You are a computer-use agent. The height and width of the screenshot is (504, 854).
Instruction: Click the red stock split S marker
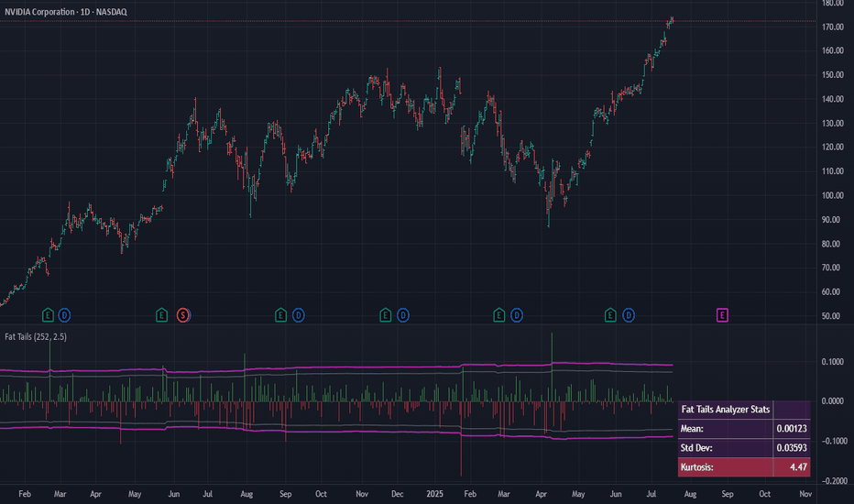[183, 315]
